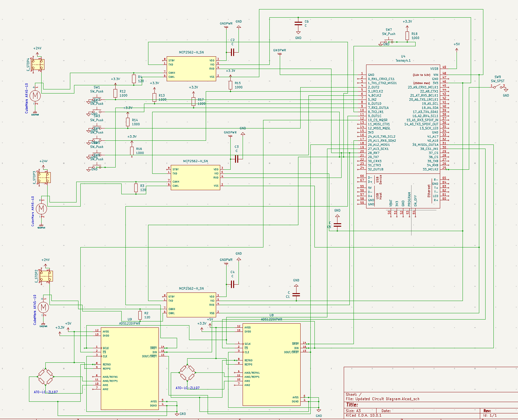The height and width of the screenshot is (420, 518).
Task: Select resistor R14 symbol
Action: click(128, 122)
